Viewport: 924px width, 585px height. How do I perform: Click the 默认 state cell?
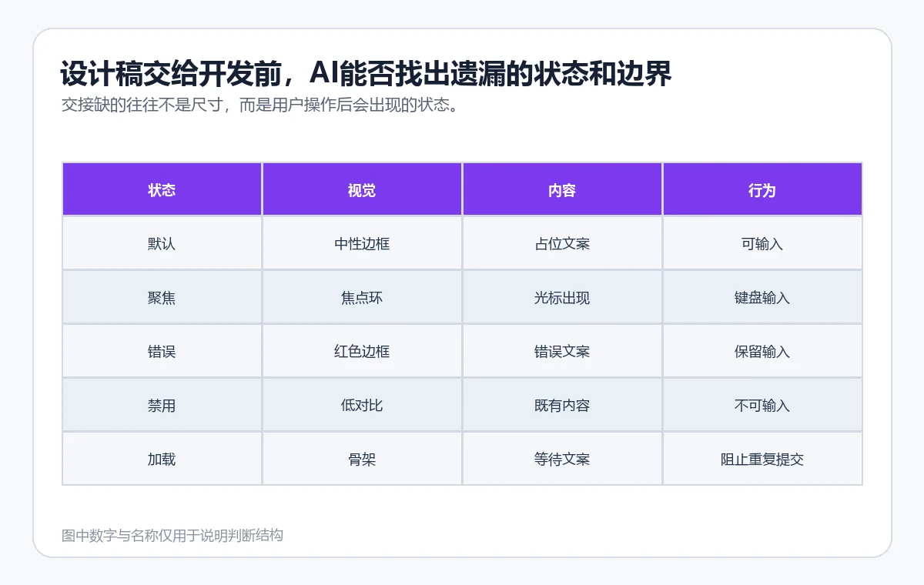click(x=162, y=243)
